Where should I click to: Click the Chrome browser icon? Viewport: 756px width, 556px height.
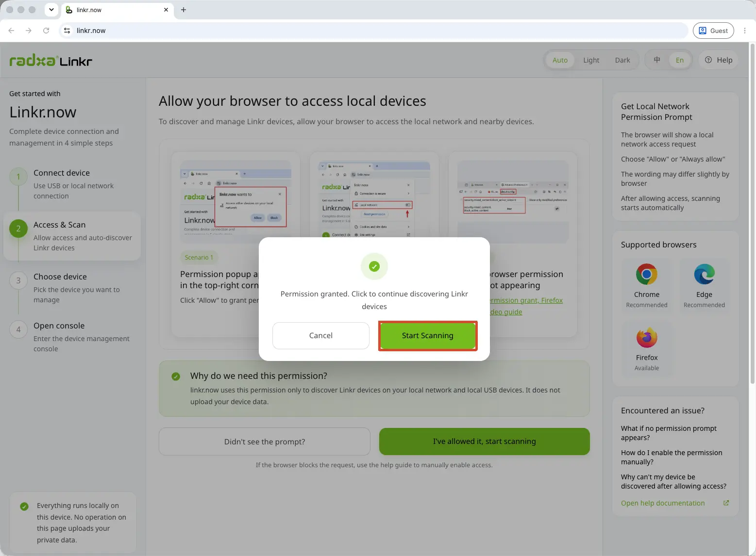pyautogui.click(x=647, y=275)
